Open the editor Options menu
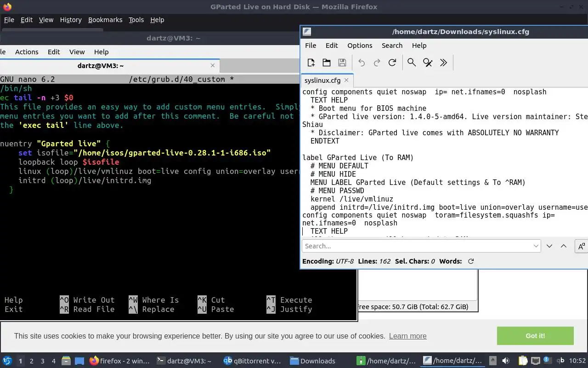Image resolution: width=588 pixels, height=368 pixels. pos(360,46)
